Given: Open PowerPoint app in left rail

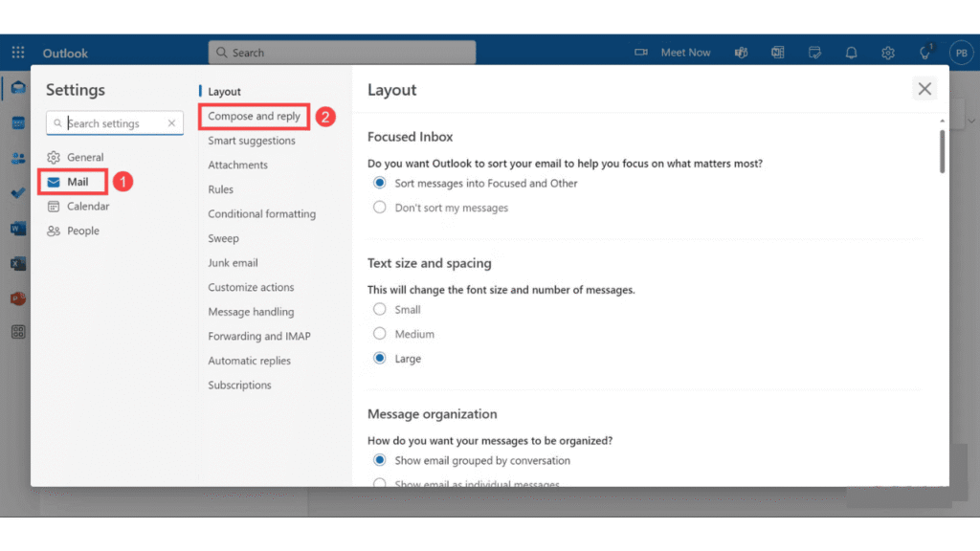Looking at the screenshot, I should tap(18, 298).
